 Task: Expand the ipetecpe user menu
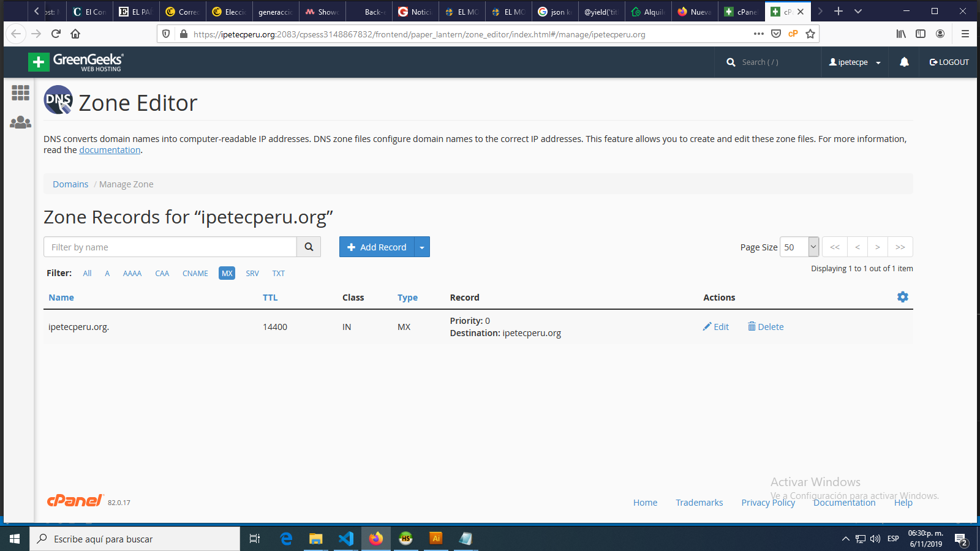(854, 62)
